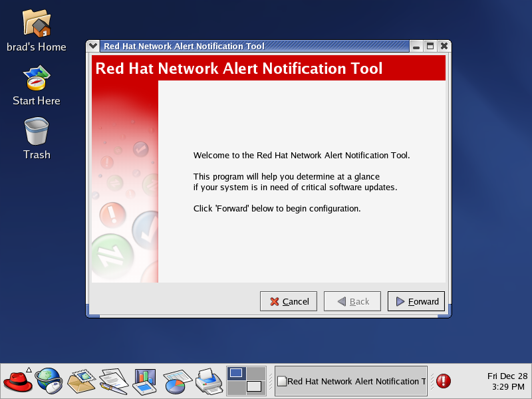532x399 pixels.
Task: Launch the email envelope icon in panel
Action: point(81,381)
